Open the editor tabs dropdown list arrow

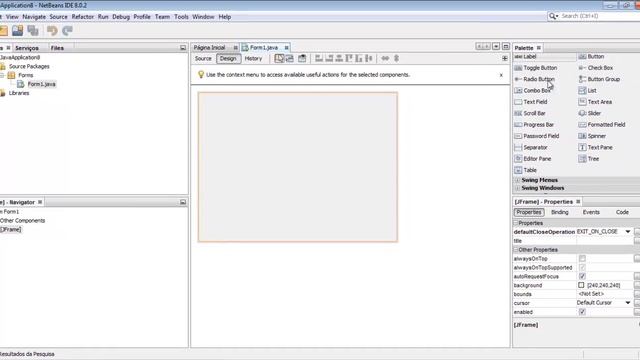(496, 47)
